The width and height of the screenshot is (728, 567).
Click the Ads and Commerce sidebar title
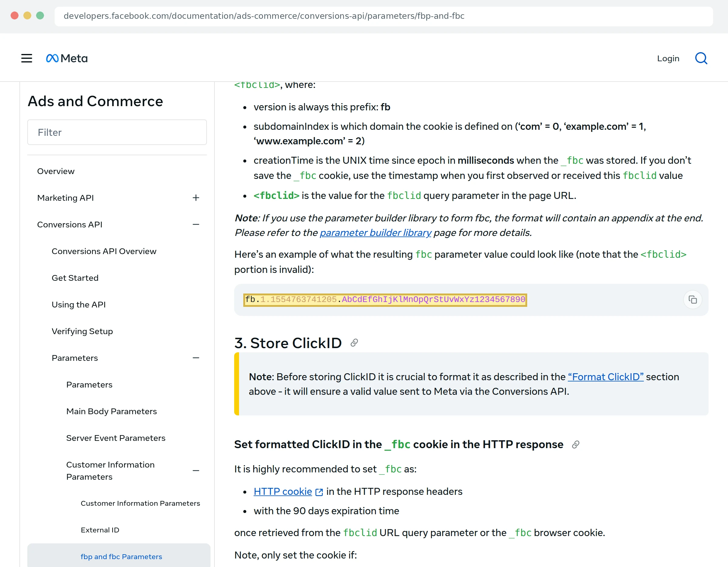pos(95,101)
